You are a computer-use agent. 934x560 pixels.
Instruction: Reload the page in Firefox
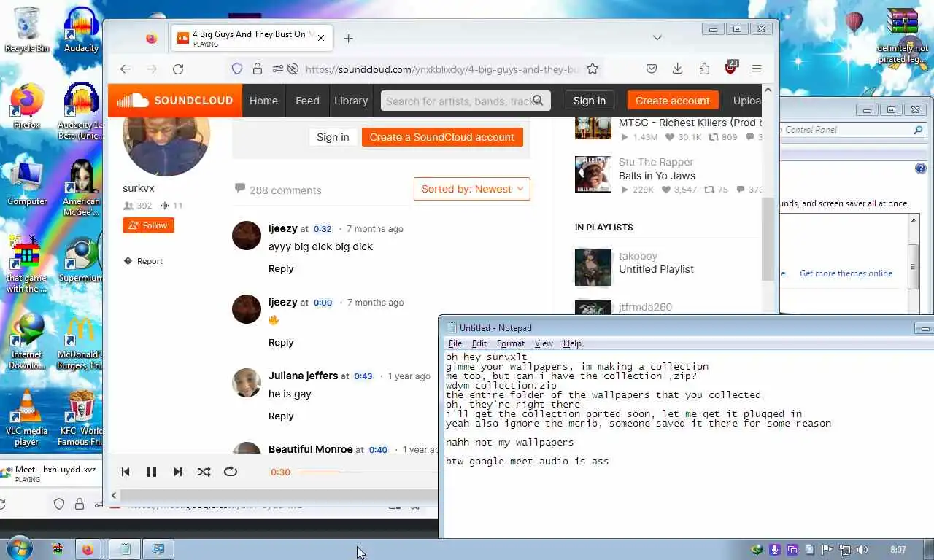tap(178, 69)
